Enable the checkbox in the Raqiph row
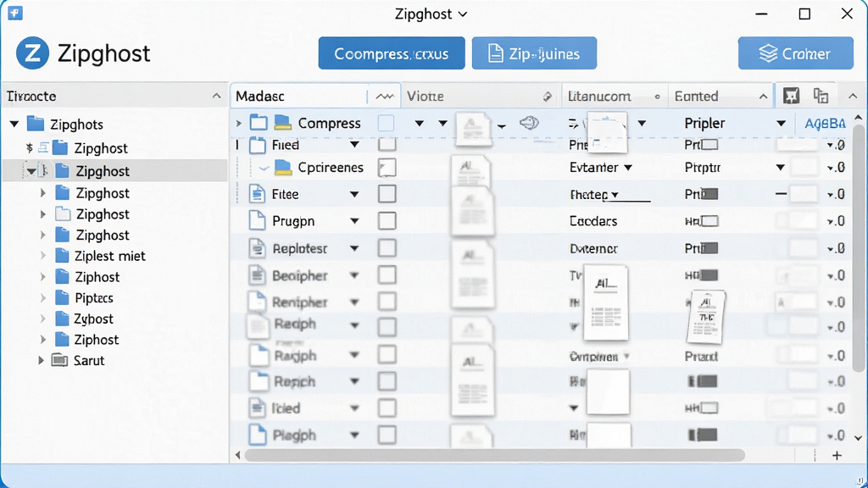Viewport: 868px width, 488px height. [387, 355]
